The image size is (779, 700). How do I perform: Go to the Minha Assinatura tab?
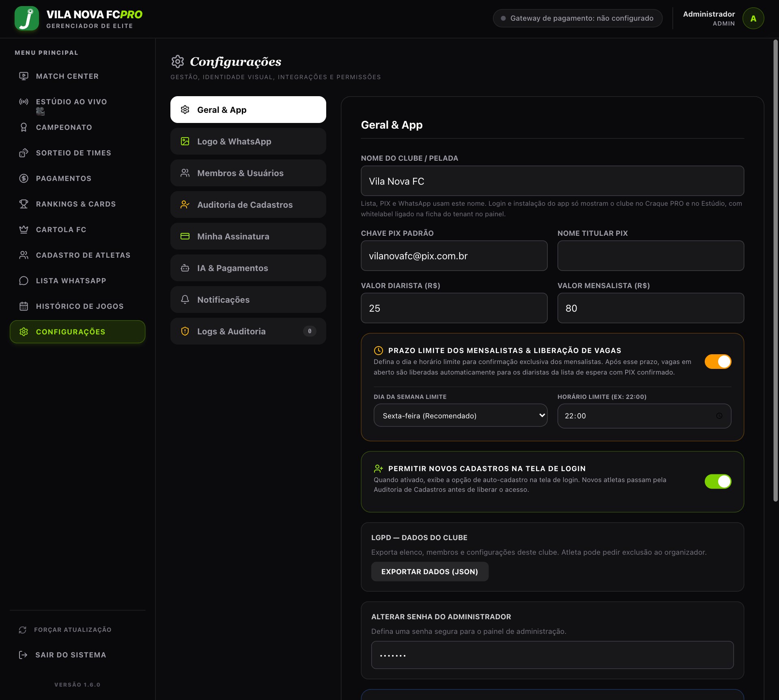[248, 236]
